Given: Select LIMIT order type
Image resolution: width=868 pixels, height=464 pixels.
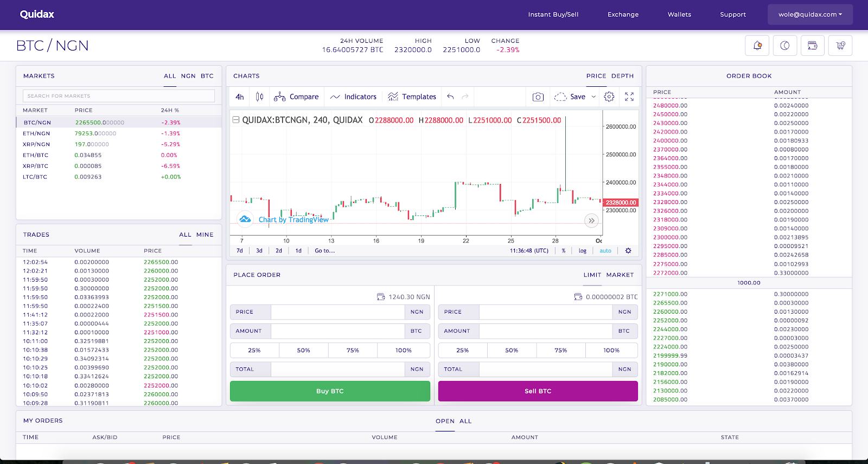Looking at the screenshot, I should click(x=592, y=275).
